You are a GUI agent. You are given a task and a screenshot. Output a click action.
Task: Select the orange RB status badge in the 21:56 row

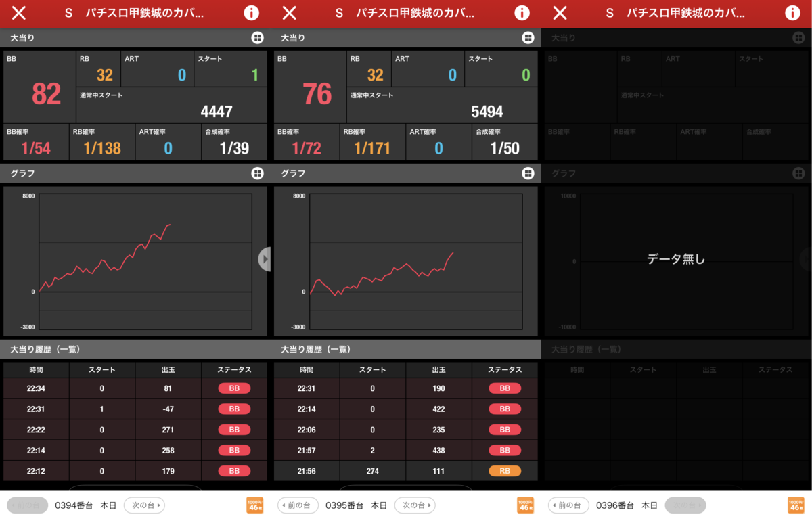coord(505,471)
